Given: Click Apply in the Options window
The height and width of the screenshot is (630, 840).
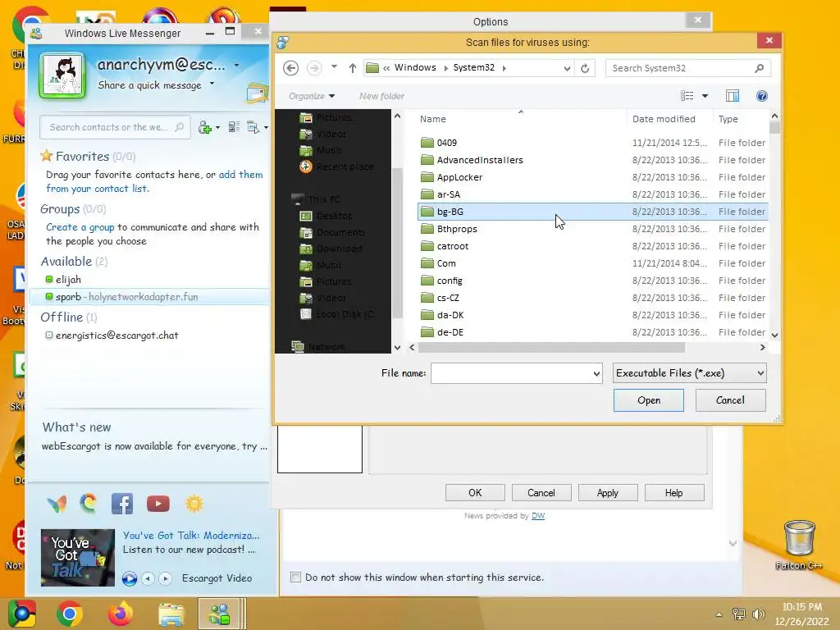Looking at the screenshot, I should pos(608,493).
